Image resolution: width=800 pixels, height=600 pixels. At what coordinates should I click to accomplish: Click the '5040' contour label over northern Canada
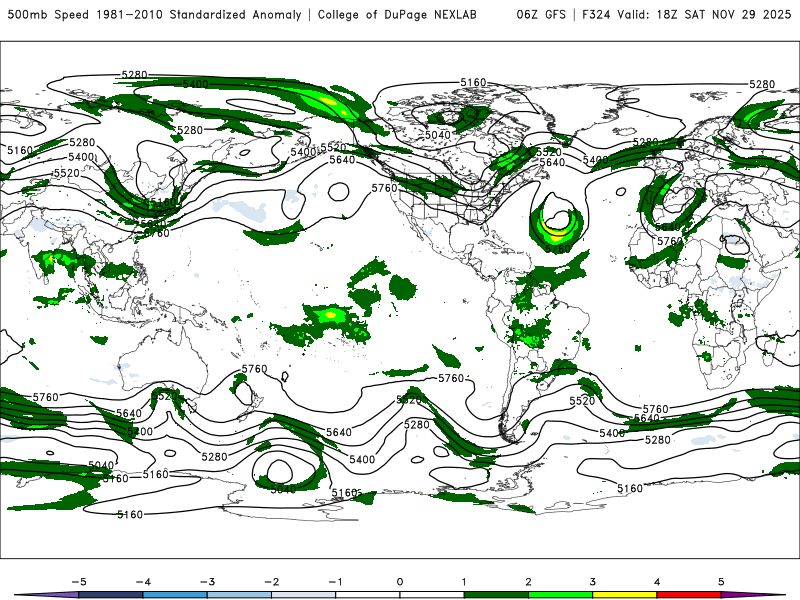click(438, 135)
